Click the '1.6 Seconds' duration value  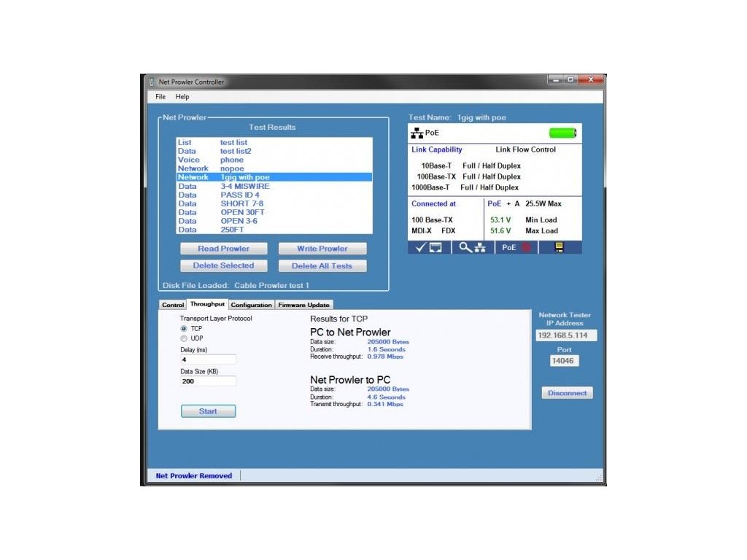click(x=386, y=349)
